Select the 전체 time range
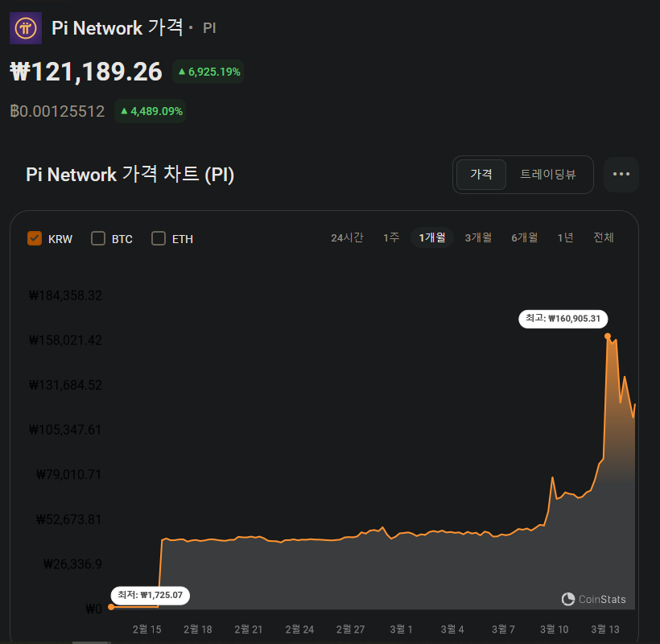Viewport: 660px width, 644px height. [x=603, y=237]
